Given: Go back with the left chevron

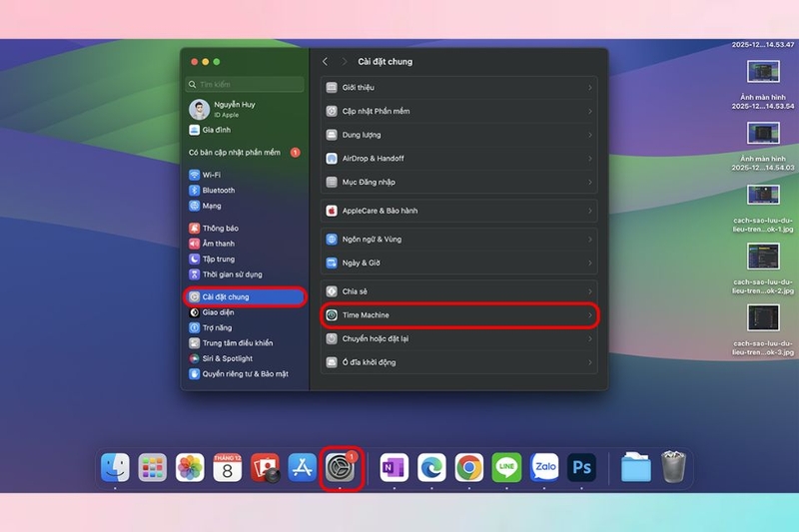Looking at the screenshot, I should pyautogui.click(x=326, y=62).
